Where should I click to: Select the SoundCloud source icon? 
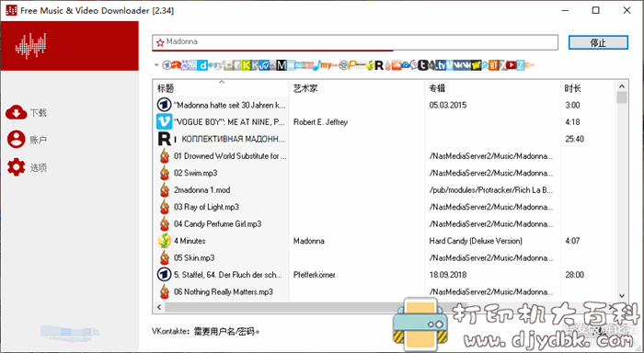397,65
